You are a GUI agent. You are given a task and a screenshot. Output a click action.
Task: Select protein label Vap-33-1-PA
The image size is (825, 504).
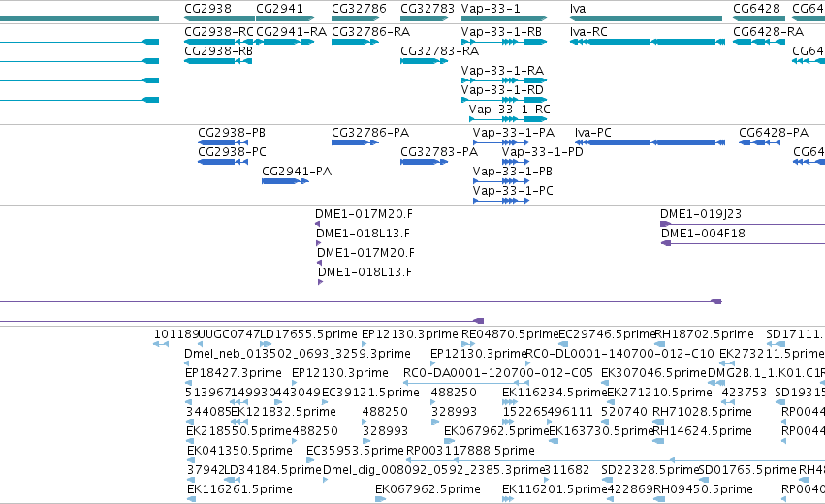[x=514, y=133]
